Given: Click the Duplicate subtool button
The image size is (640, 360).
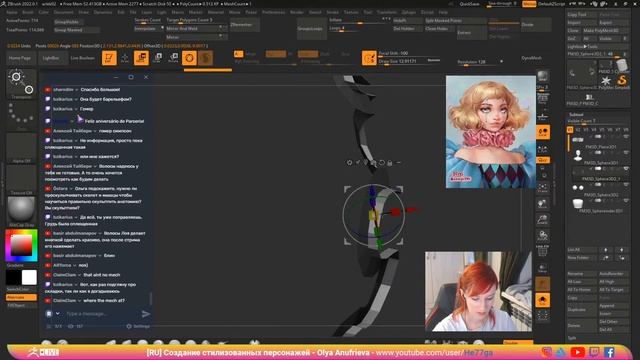Looking at the screenshot, I should point(582,309).
